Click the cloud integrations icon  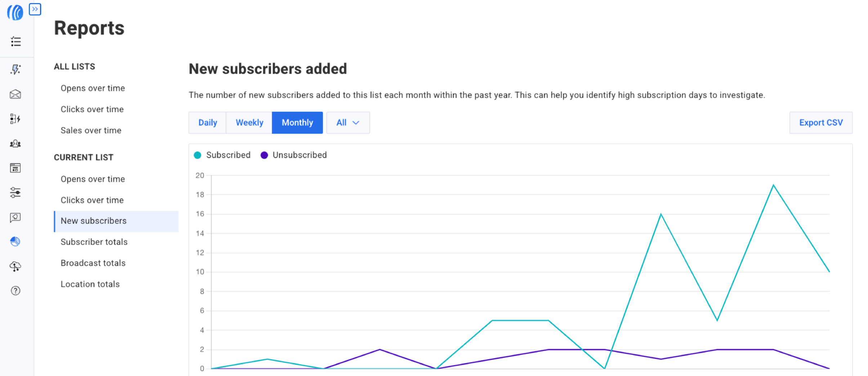(x=15, y=266)
